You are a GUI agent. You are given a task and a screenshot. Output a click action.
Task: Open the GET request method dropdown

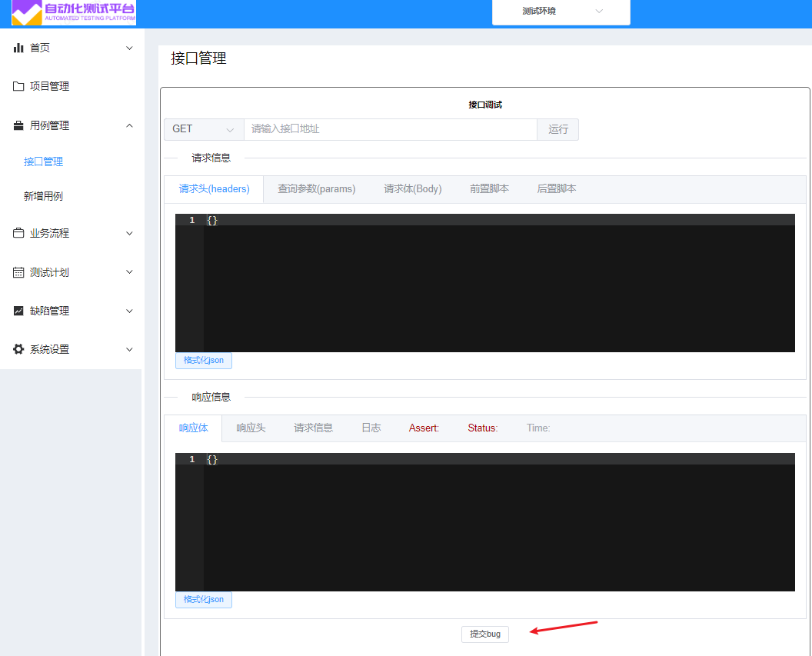click(x=204, y=129)
